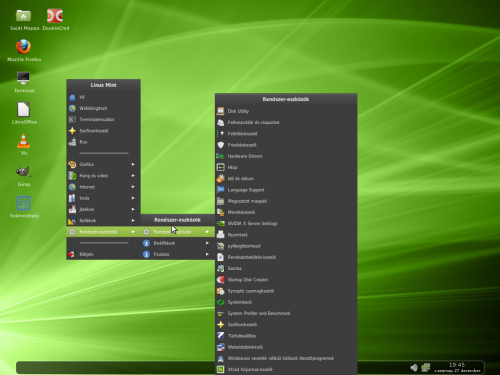Launch Gimp from the desktop

point(24,172)
